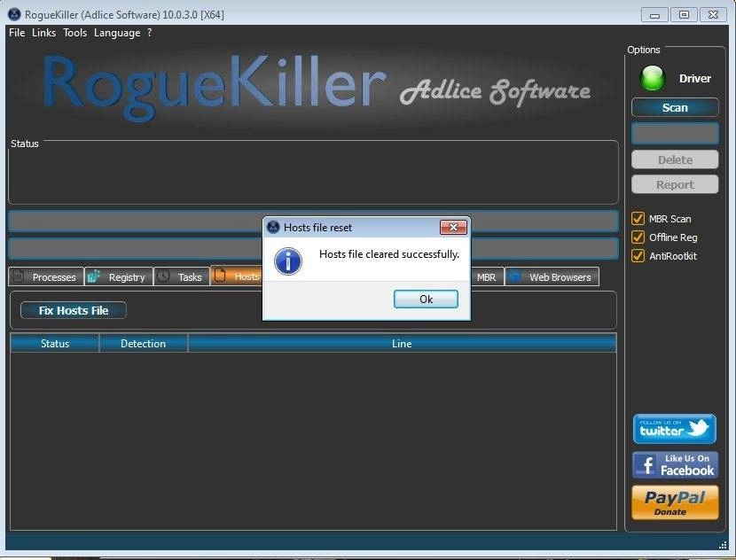This screenshot has height=560, width=736.
Task: Click the green Driver status light
Action: [653, 78]
